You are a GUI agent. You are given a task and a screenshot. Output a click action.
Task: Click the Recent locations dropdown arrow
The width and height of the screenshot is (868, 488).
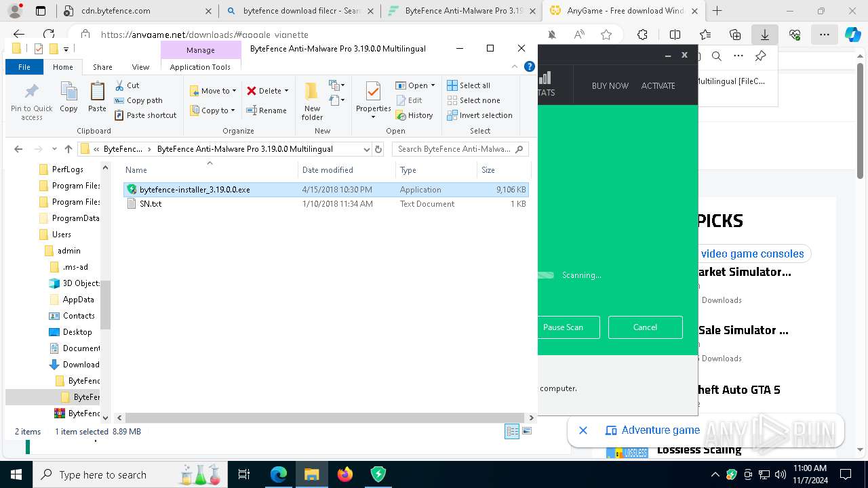tap(54, 149)
